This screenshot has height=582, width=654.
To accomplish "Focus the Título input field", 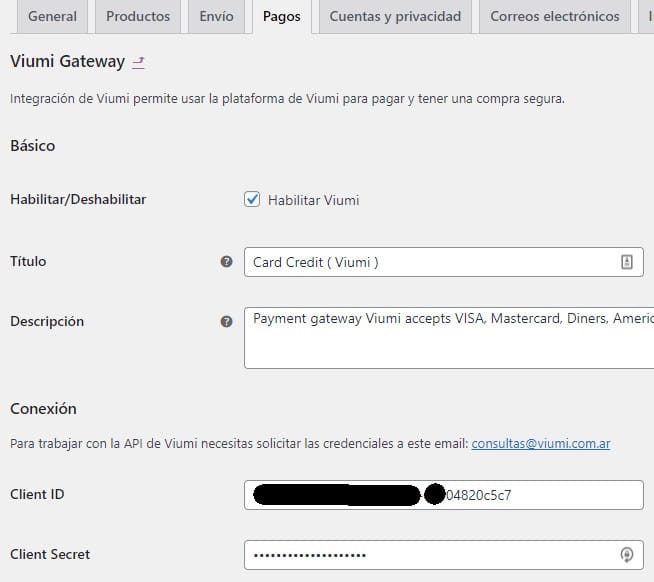I will coord(444,262).
